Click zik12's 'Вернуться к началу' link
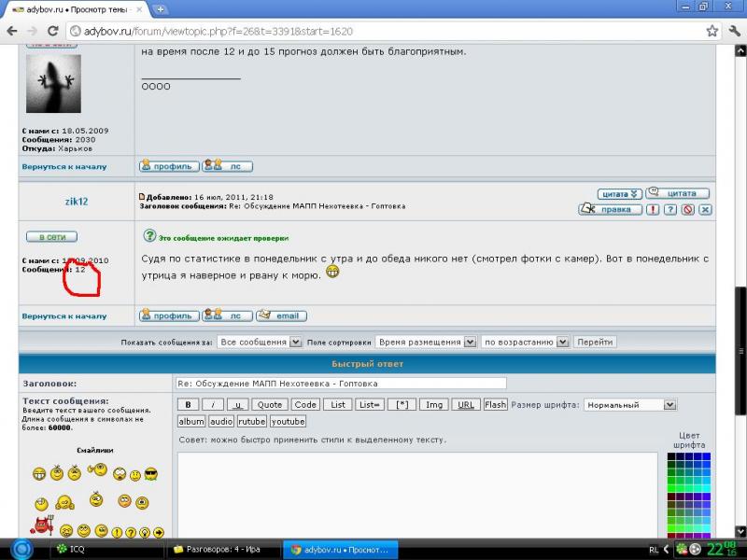The width and height of the screenshot is (747, 560). click(64, 316)
